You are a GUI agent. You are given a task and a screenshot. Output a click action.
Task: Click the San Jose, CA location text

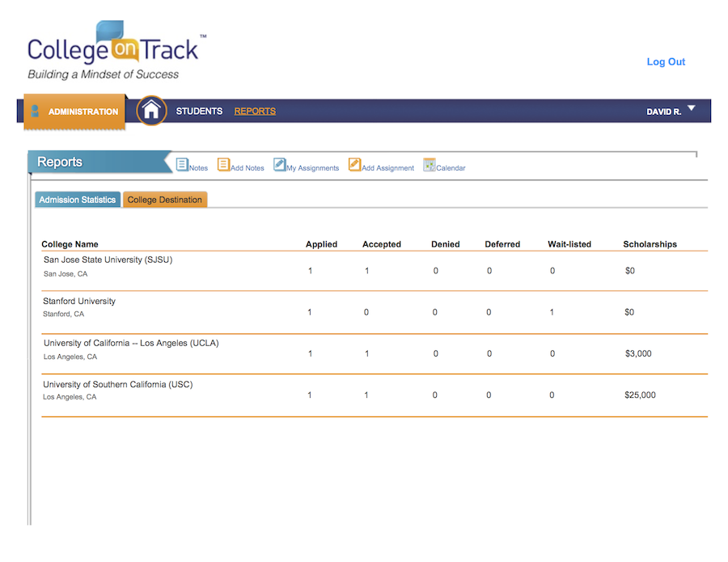pos(66,274)
